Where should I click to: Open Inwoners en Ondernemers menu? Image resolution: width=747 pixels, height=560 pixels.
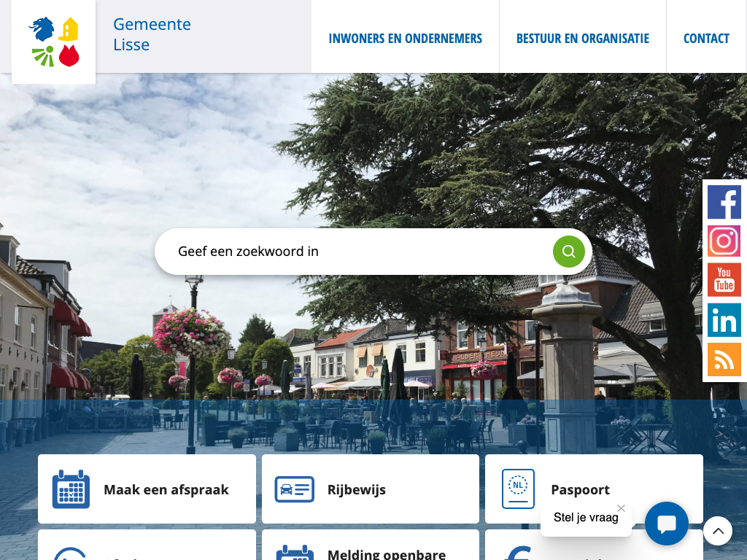pos(405,39)
